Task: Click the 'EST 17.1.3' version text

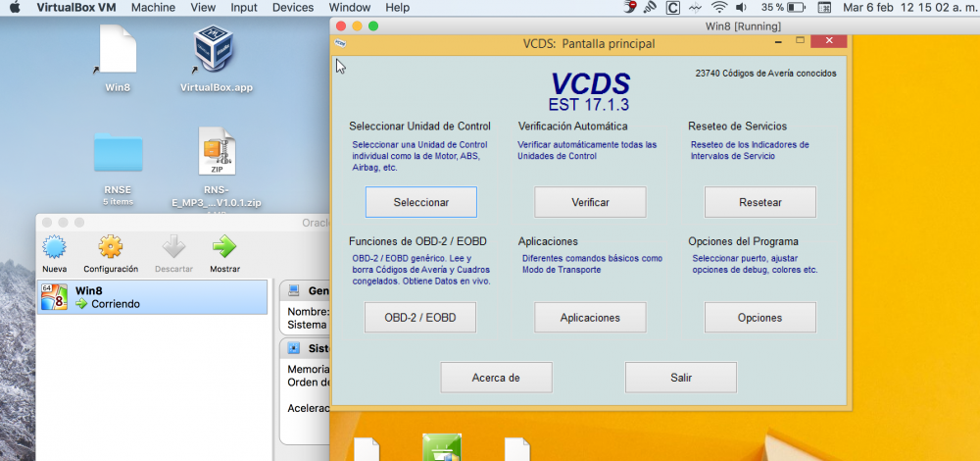Action: [589, 104]
